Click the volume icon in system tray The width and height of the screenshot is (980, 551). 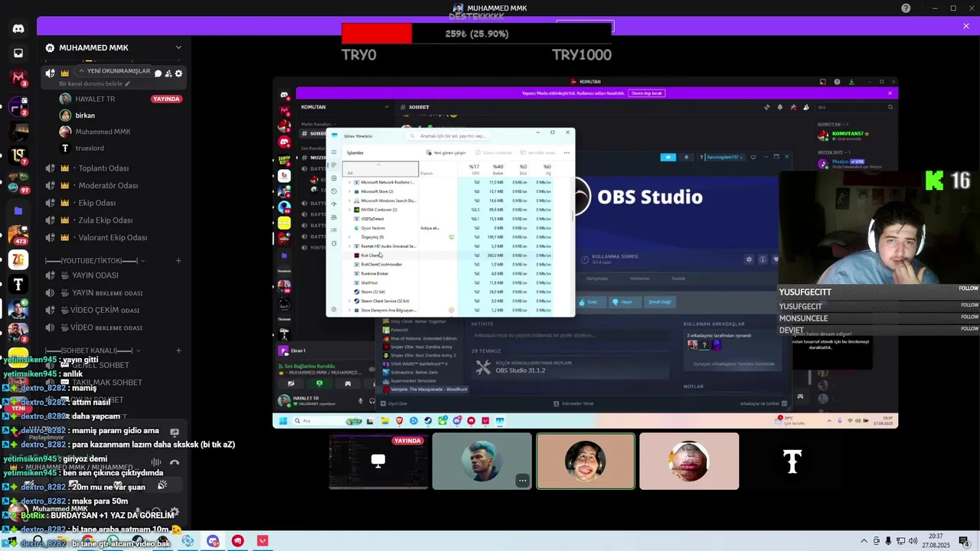913,541
